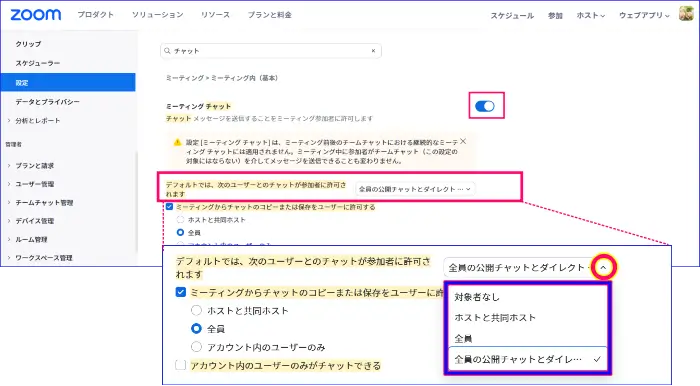Screen dimensions: 700x386
Task: Open the ウェブアプリ dropdown menu
Action: point(644,15)
